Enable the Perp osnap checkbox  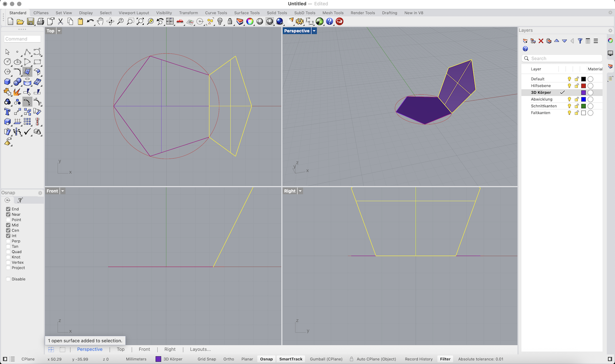coord(8,241)
